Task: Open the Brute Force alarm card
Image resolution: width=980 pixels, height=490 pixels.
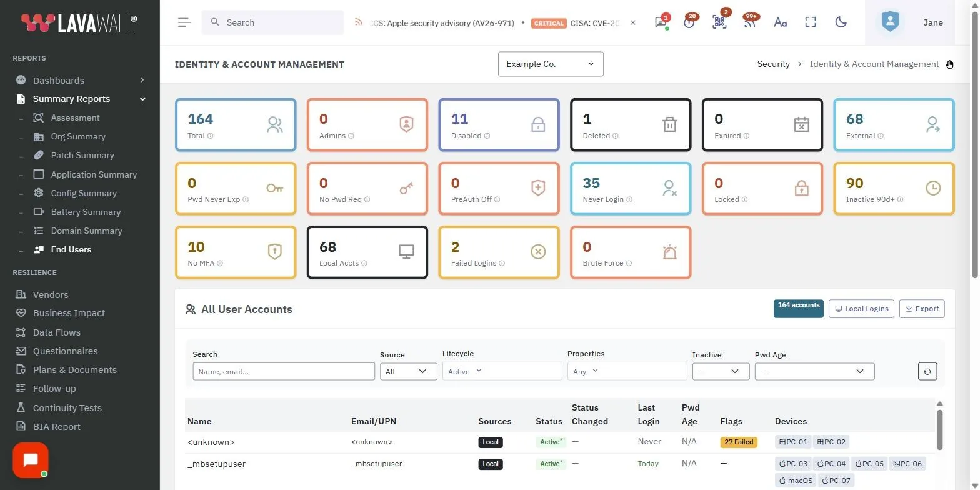Action: tap(631, 252)
